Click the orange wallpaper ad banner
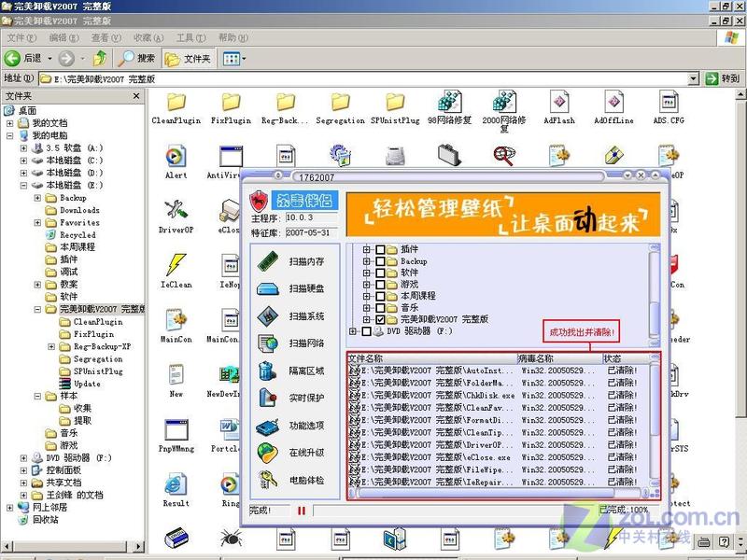 point(503,215)
